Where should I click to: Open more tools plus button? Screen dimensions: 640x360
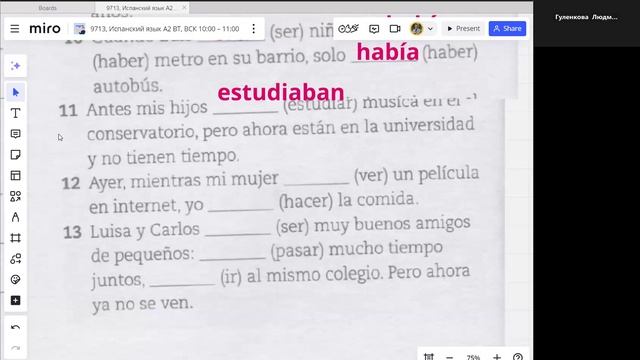[16, 300]
